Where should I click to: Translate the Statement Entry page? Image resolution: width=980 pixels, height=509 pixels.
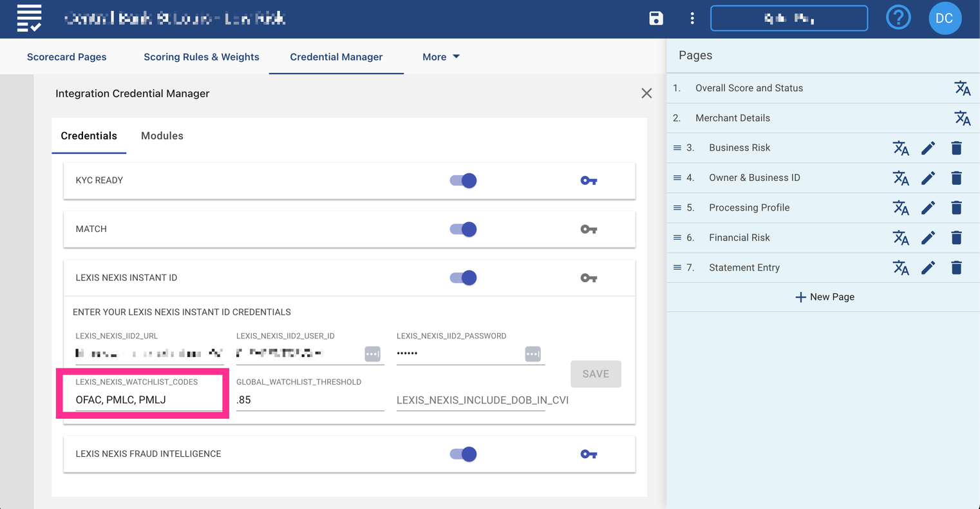tap(901, 267)
